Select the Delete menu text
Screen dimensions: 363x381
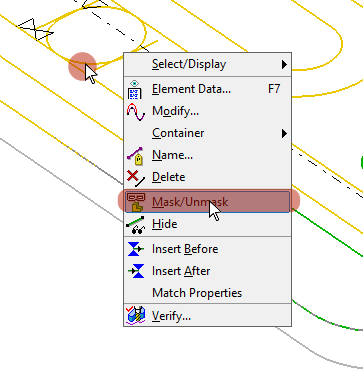point(168,177)
